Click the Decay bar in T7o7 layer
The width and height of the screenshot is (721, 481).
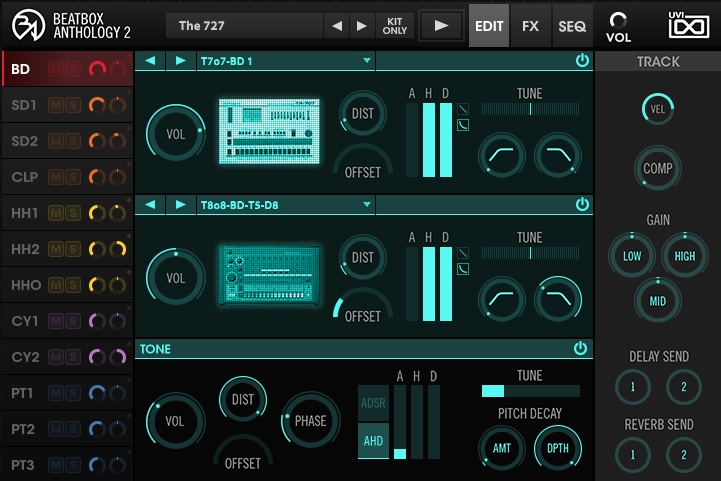click(x=446, y=140)
